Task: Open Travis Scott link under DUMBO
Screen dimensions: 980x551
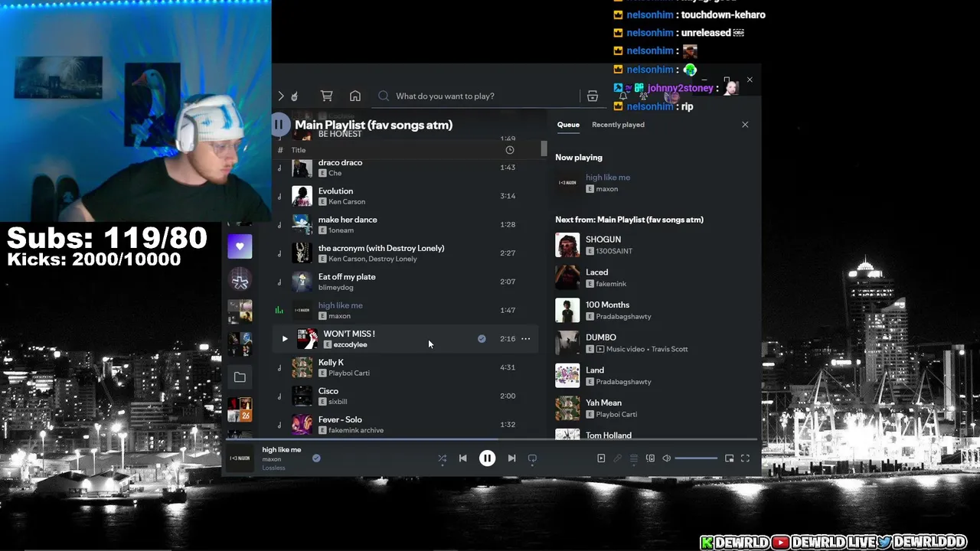Action: pos(668,349)
